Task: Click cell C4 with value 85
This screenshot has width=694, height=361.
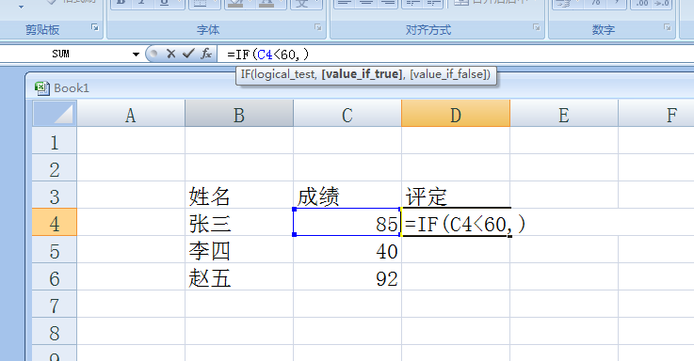Action: point(347,223)
